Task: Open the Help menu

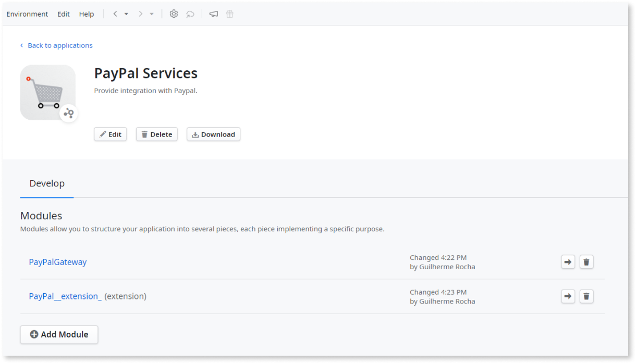Action: 87,14
